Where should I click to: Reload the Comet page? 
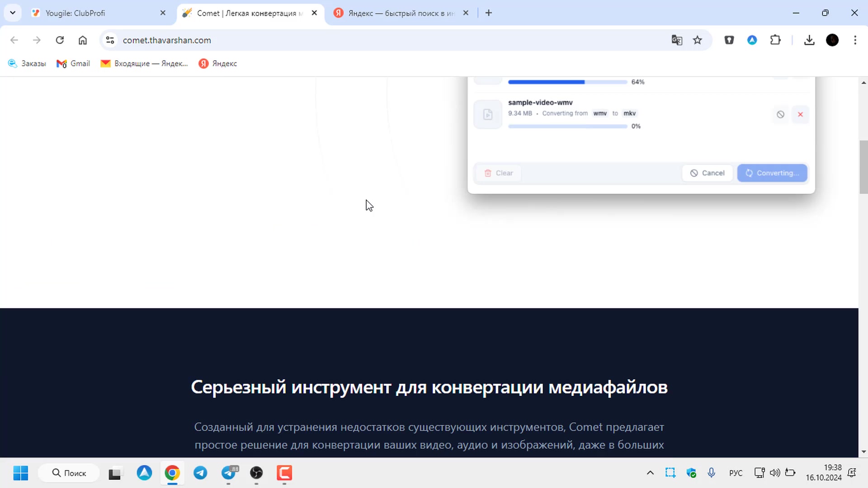point(60,40)
